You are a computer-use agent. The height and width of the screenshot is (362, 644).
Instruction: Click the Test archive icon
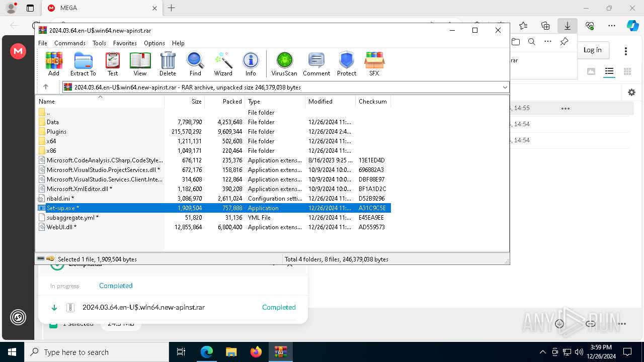pyautogui.click(x=113, y=64)
